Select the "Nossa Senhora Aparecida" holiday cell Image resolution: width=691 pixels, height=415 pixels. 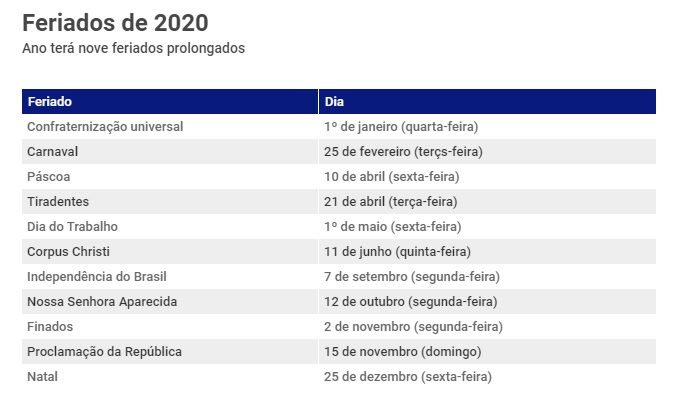(x=102, y=302)
